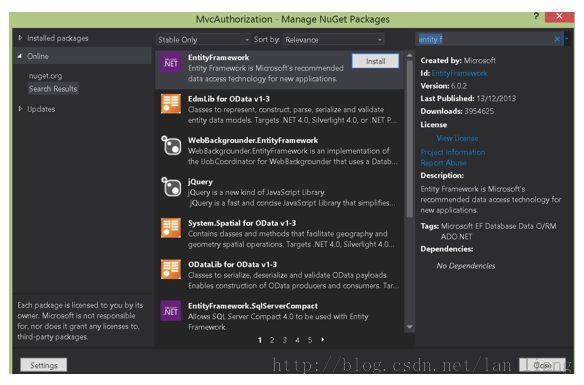Click the Report Abuse link
The image size is (584, 385).
pyautogui.click(x=443, y=163)
